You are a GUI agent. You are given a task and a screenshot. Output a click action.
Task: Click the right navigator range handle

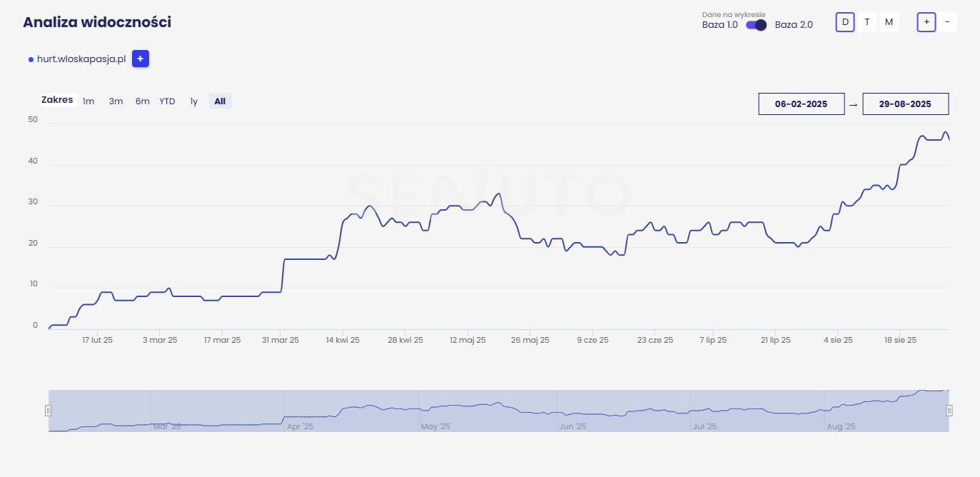click(x=949, y=410)
